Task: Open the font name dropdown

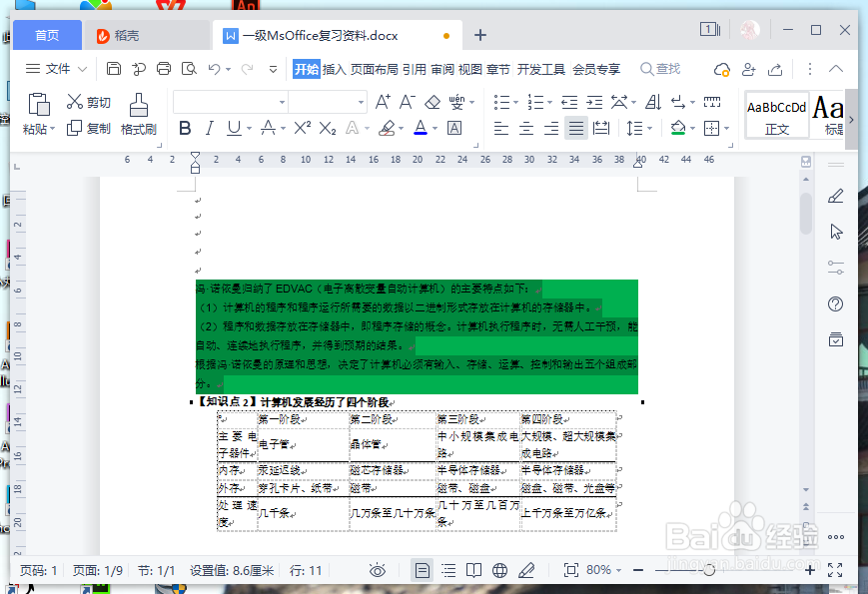Action: [x=282, y=102]
